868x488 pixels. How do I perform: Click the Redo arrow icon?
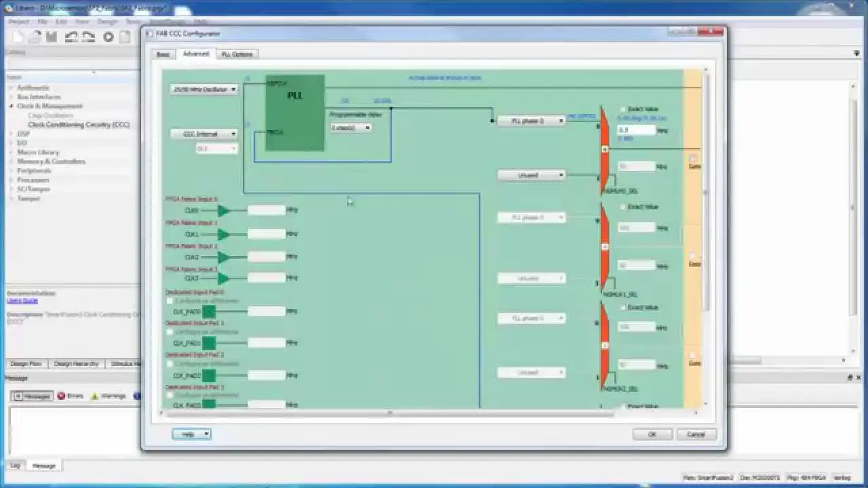pos(88,37)
